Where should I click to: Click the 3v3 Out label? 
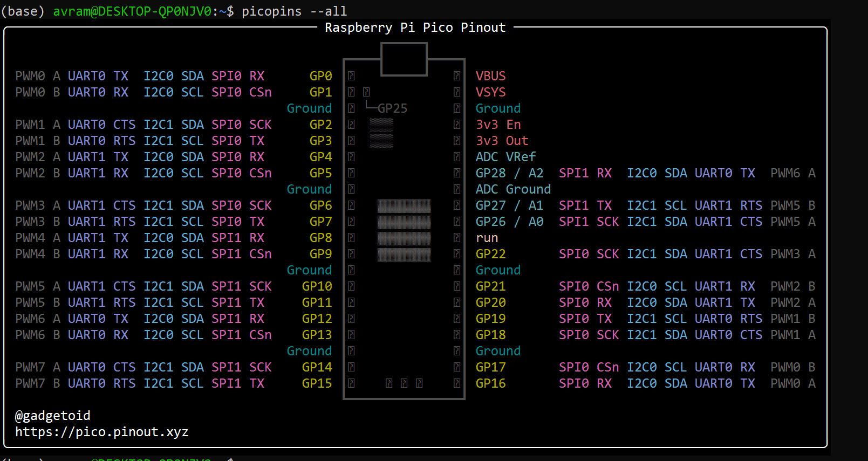click(502, 141)
